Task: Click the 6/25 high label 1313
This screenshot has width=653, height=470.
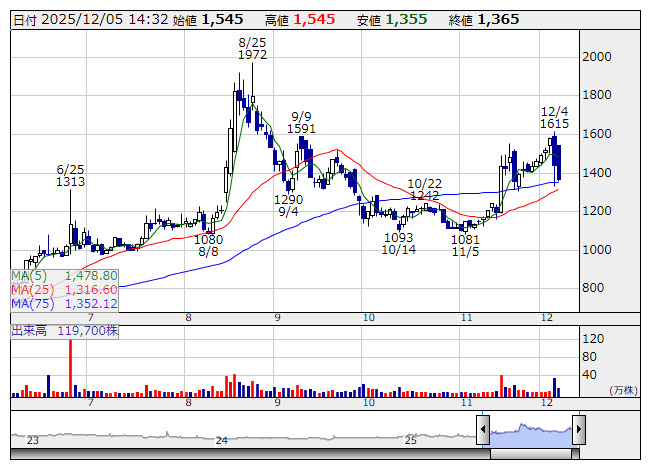Action: [70, 182]
